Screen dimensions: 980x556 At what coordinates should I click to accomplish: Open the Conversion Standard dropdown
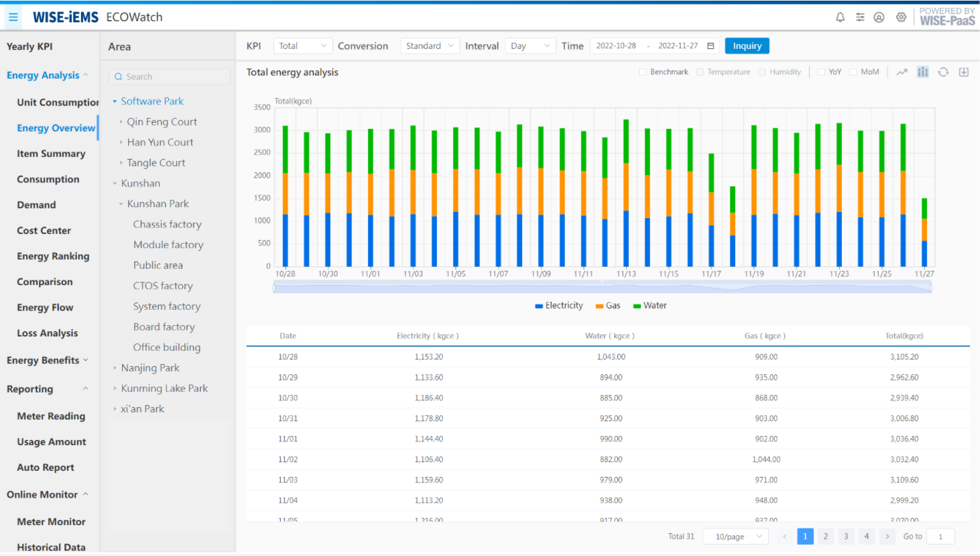tap(430, 46)
